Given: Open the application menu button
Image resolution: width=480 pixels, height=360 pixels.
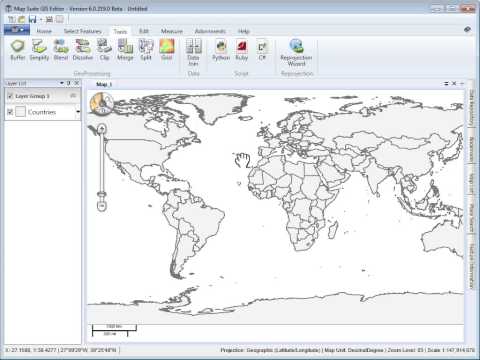Looking at the screenshot, I should tap(17, 30).
